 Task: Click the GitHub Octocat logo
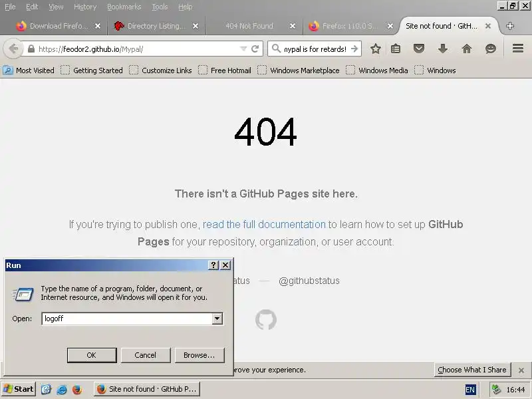click(265, 319)
